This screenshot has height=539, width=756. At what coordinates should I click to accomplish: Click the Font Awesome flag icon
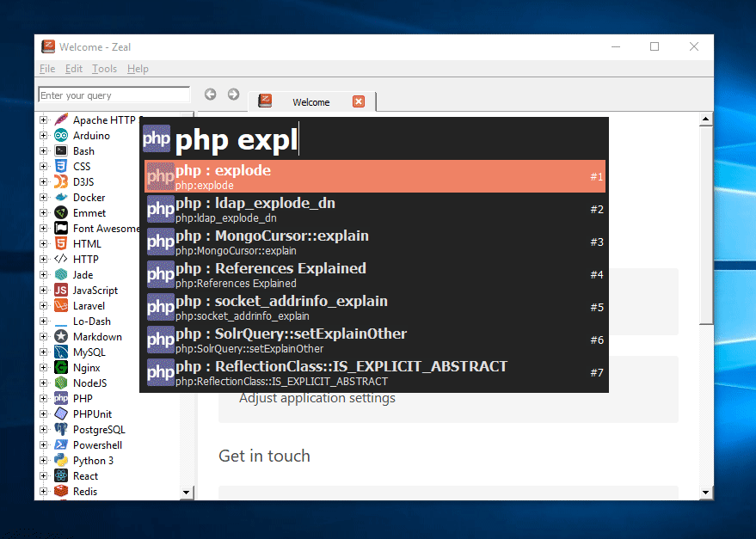coord(61,228)
